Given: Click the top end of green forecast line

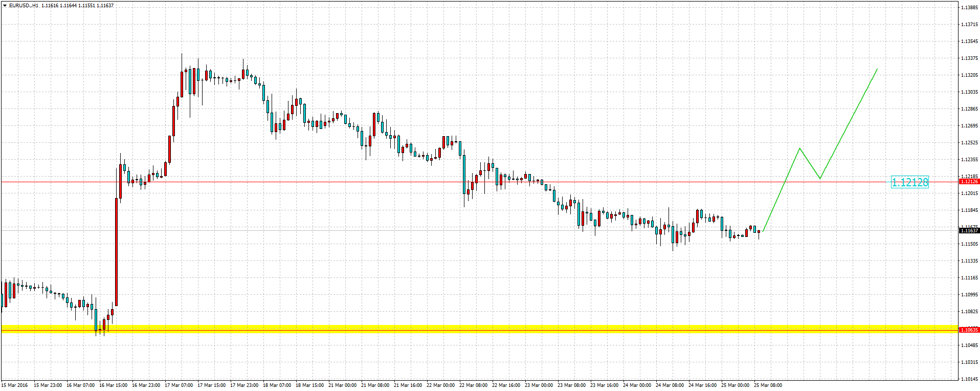Looking at the screenshot, I should coord(877,69).
